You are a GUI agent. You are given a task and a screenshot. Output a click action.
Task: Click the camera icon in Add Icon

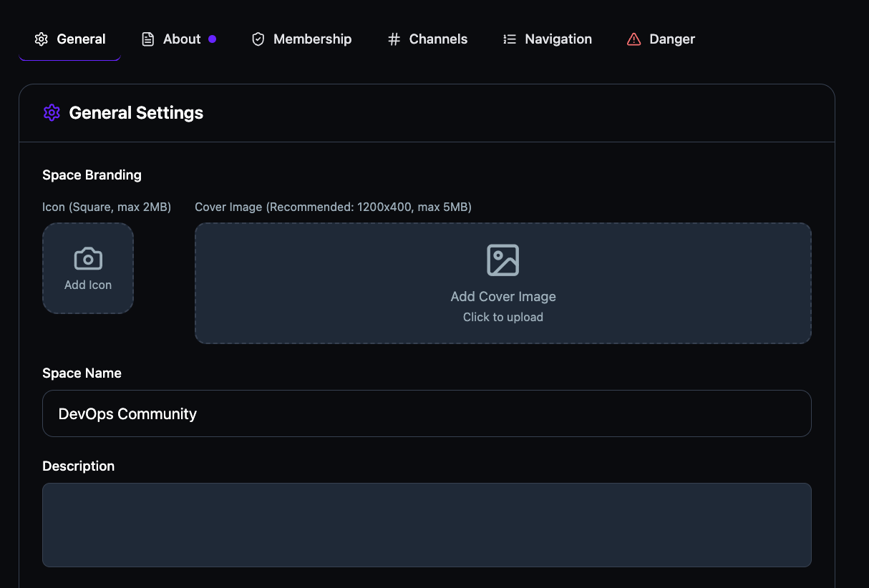click(88, 259)
